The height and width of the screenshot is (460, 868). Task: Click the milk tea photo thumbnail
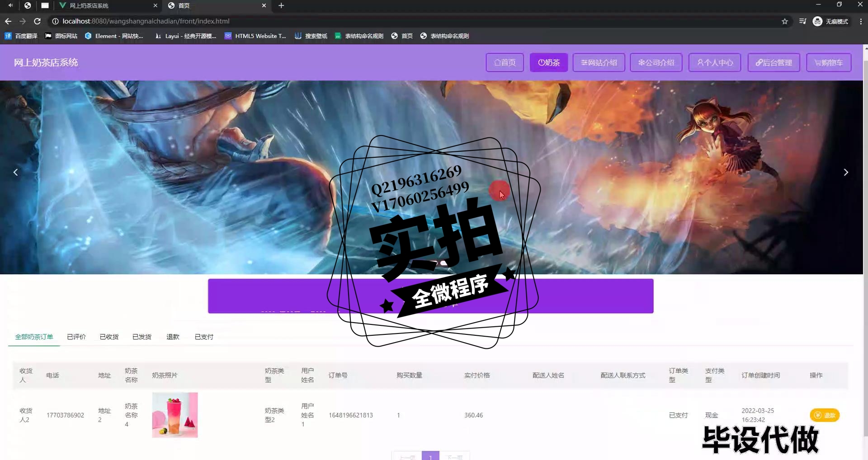[x=175, y=415]
